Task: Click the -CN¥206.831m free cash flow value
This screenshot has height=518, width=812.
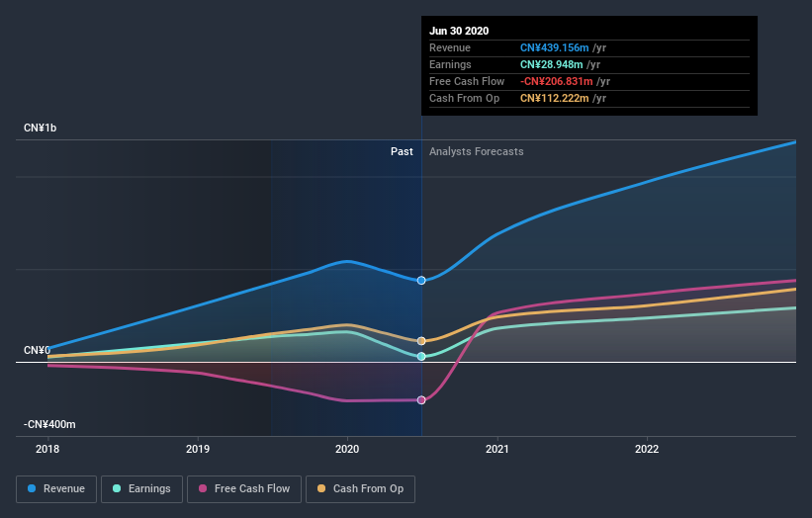Action: (557, 81)
